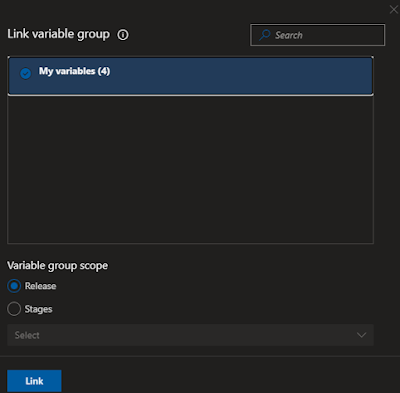400x393 pixels.
Task: Click the Select placeholder text in combo box
Action: [27, 335]
